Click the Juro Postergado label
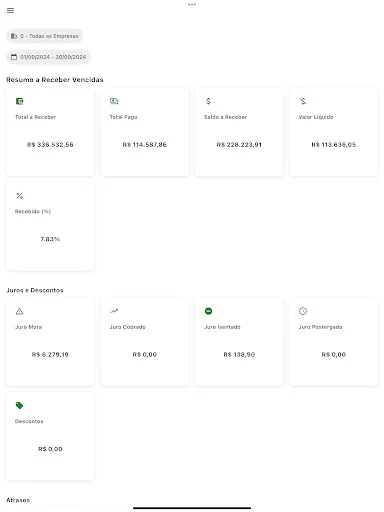The image size is (384, 512). point(320,327)
